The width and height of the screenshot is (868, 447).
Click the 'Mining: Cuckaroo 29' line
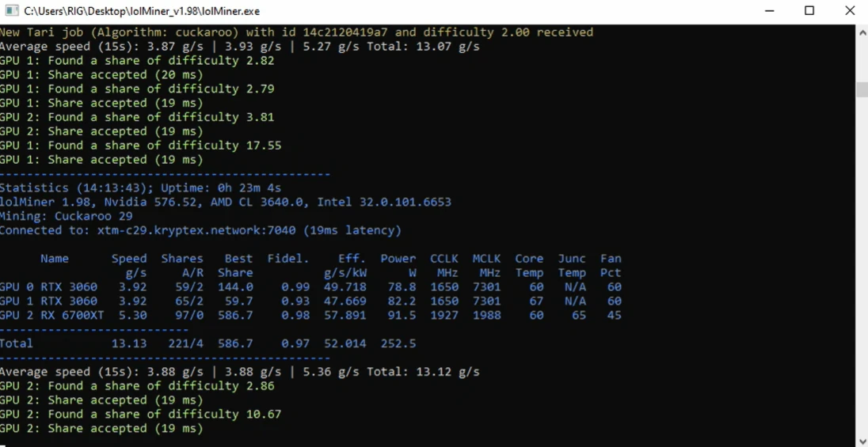pyautogui.click(x=66, y=216)
